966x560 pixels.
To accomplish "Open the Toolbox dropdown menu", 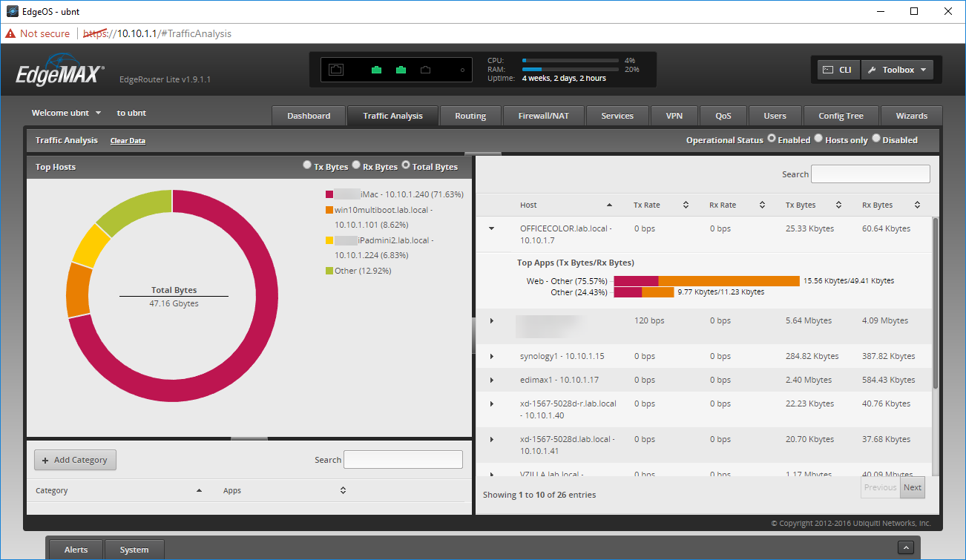I will pyautogui.click(x=896, y=70).
